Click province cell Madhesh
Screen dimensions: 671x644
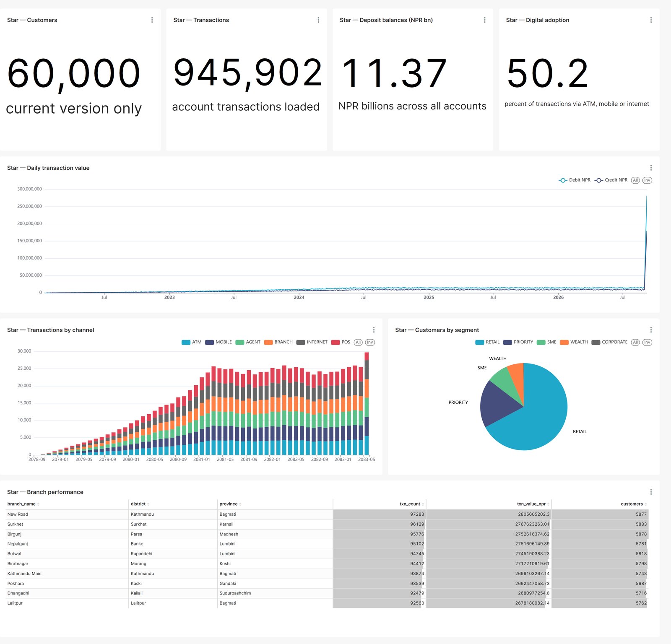coord(275,534)
